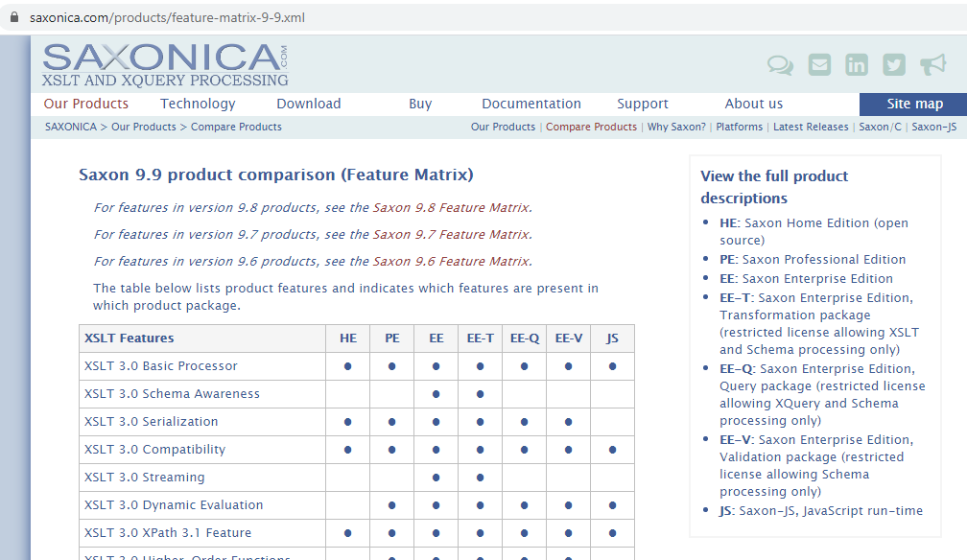
Task: Open the EE Saxon Enterprise Edition description
Action: (x=806, y=279)
